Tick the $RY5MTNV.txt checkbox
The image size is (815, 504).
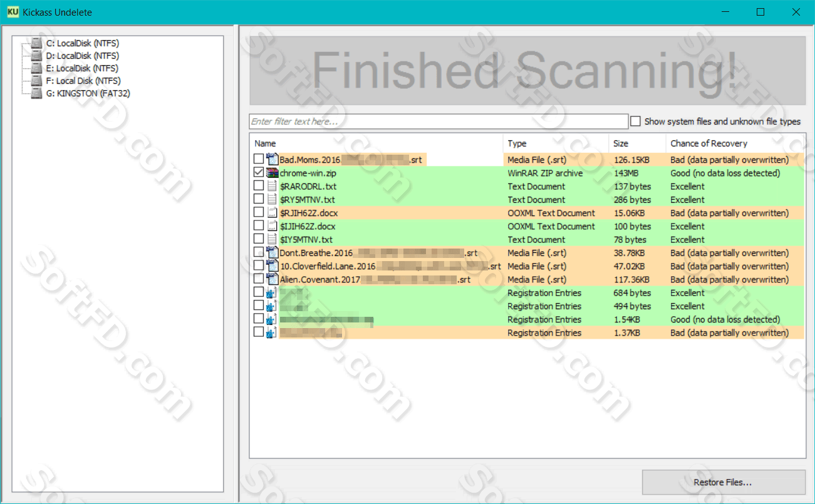(259, 200)
